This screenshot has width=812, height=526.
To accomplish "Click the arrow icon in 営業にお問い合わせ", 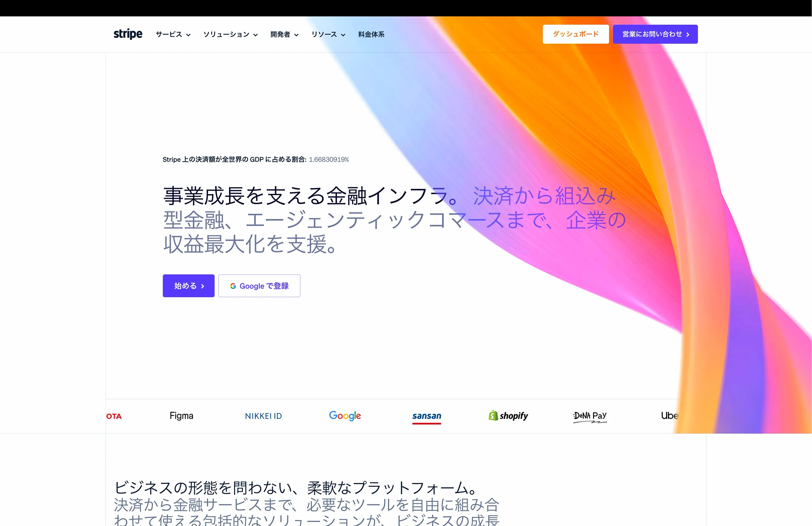I will pos(688,35).
